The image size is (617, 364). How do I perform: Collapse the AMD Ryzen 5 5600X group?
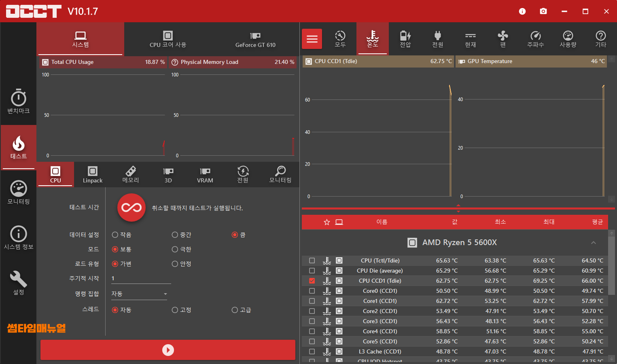tap(594, 243)
